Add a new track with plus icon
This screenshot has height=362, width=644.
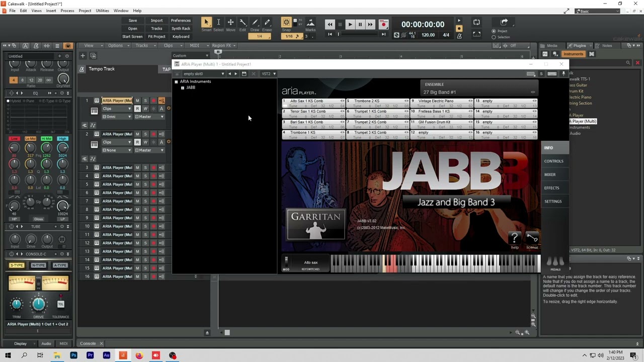[x=83, y=56]
